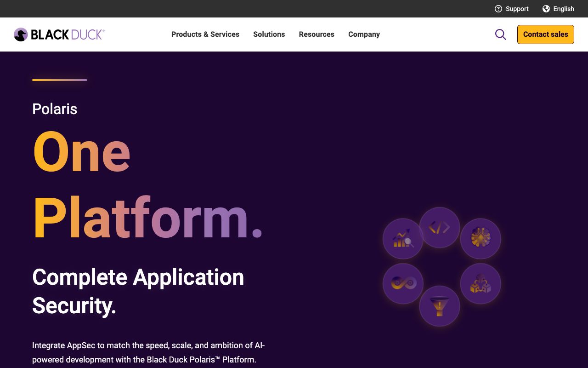Click the connected boxes icon
Image resolution: width=588 pixels, height=368 pixels.
pyautogui.click(x=481, y=283)
